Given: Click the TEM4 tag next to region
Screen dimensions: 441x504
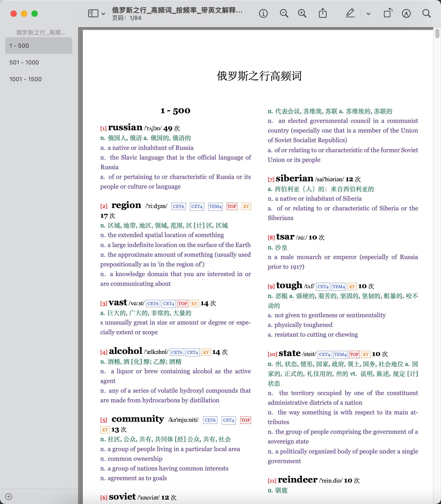Looking at the screenshot, I should (215, 206).
